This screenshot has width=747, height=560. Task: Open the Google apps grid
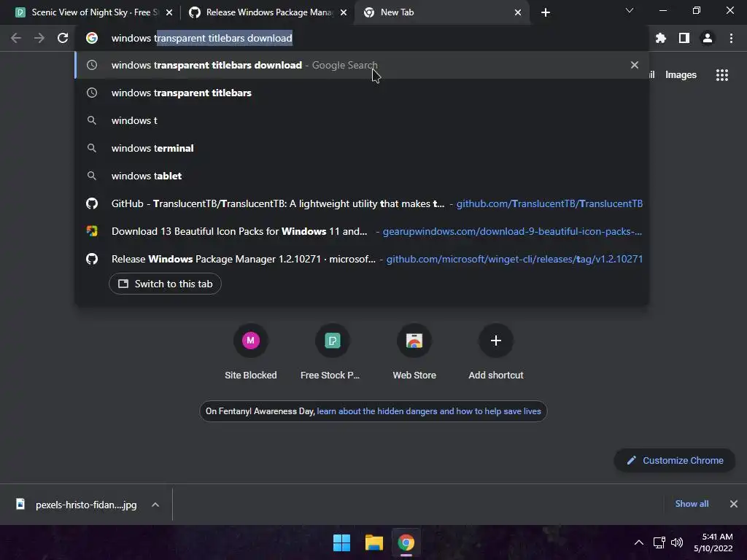pyautogui.click(x=722, y=75)
